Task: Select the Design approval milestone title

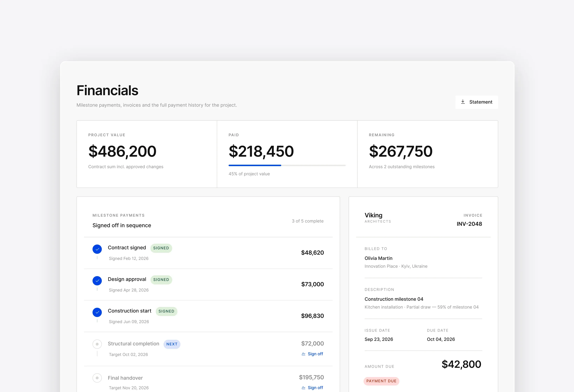Action: pyautogui.click(x=127, y=279)
